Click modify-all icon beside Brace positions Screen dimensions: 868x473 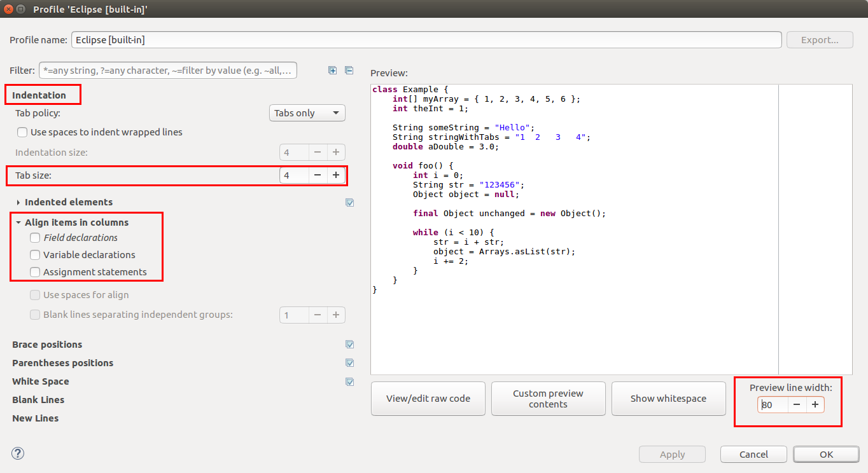[349, 344]
